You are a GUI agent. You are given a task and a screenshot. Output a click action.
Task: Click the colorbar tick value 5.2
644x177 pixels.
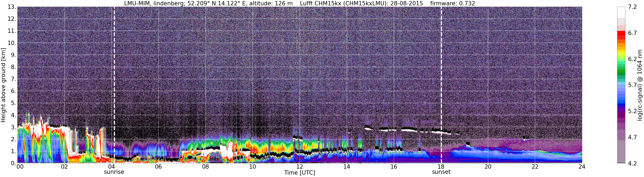point(632,111)
